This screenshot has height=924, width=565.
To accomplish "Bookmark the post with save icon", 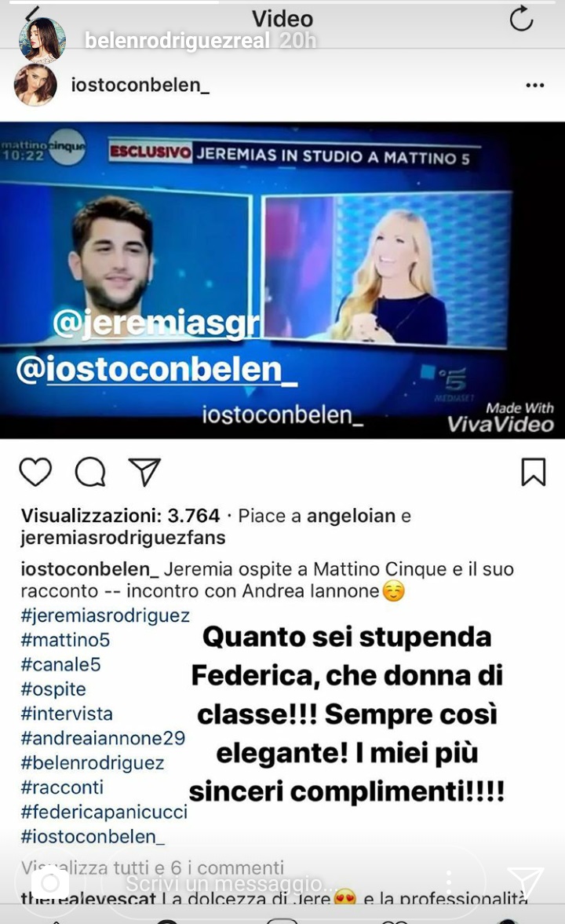I will [533, 472].
